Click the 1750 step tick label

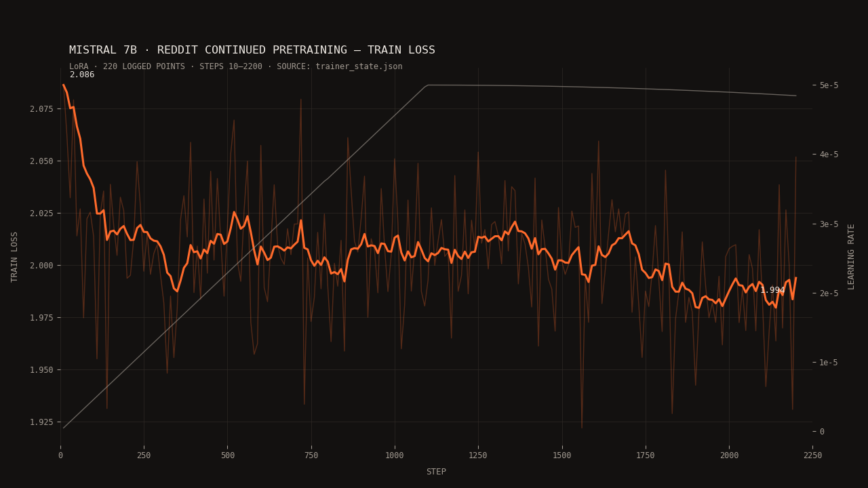tap(645, 456)
